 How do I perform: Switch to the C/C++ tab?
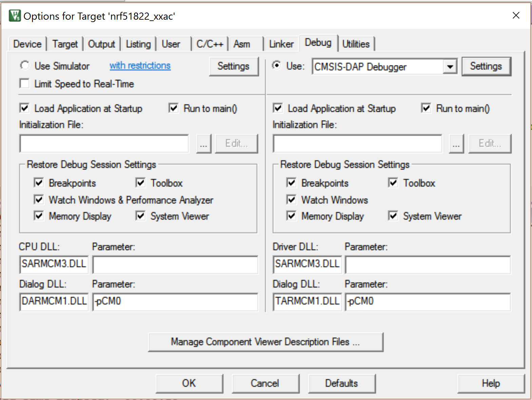click(x=210, y=44)
